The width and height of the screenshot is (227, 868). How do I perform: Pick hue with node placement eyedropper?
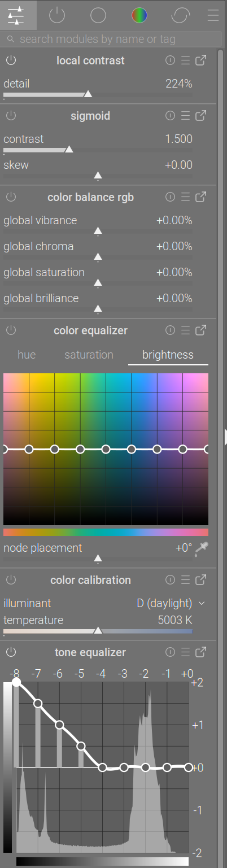tap(201, 548)
